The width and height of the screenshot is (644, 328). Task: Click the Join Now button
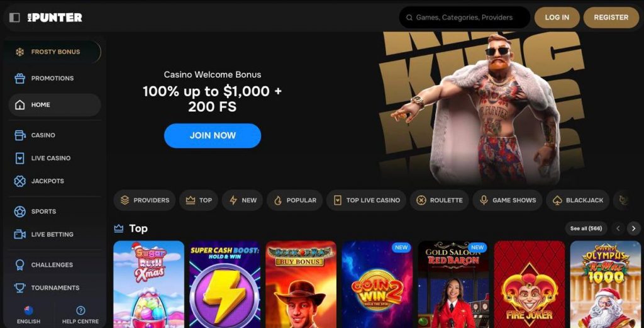pos(213,135)
